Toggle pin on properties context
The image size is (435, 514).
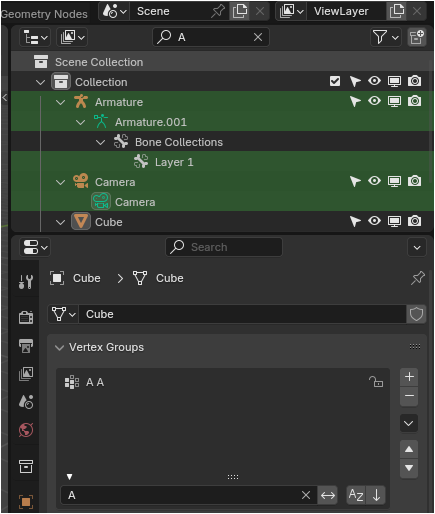(x=417, y=278)
